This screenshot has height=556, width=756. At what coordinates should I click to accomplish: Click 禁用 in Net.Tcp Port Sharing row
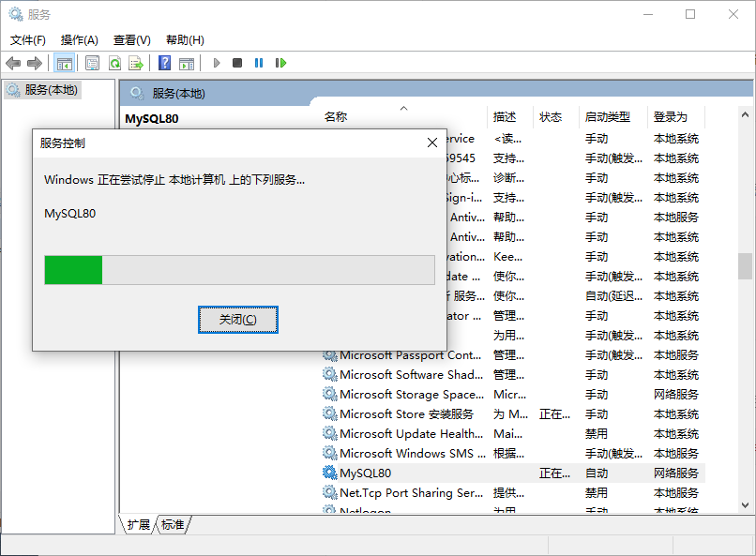coord(597,493)
